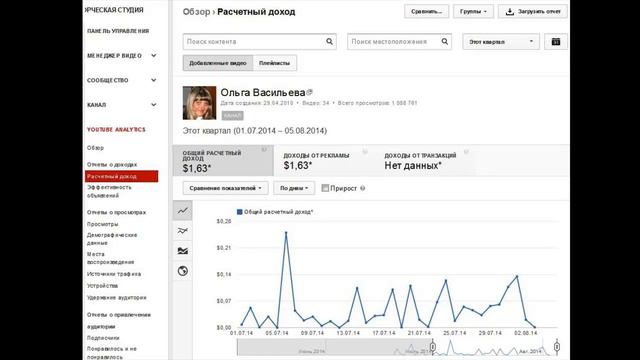This screenshot has height=360, width=640.
Task: Open the Группы dropdown
Action: (473, 11)
